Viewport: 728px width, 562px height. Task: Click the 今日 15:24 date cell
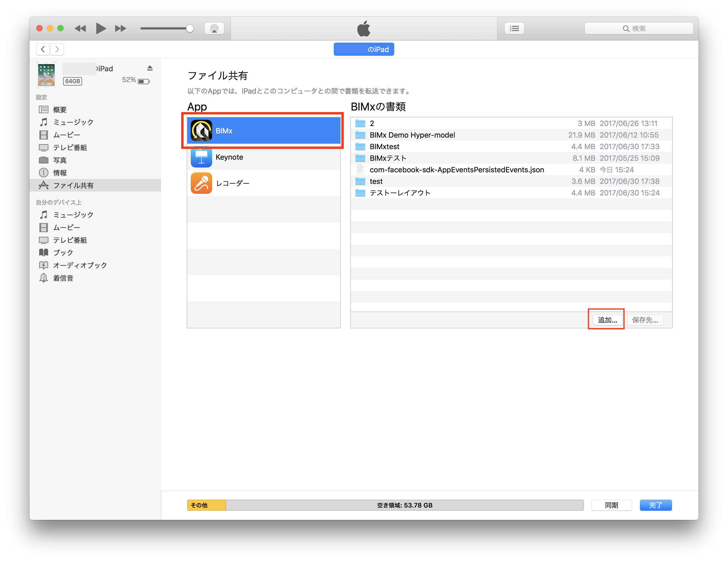[x=617, y=170]
